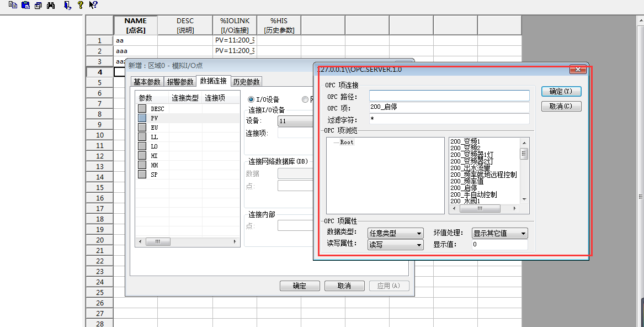Viewport: 644px width, 327px height.
Task: Select 200_变频2 in the OPC item list
Action: tap(465, 148)
